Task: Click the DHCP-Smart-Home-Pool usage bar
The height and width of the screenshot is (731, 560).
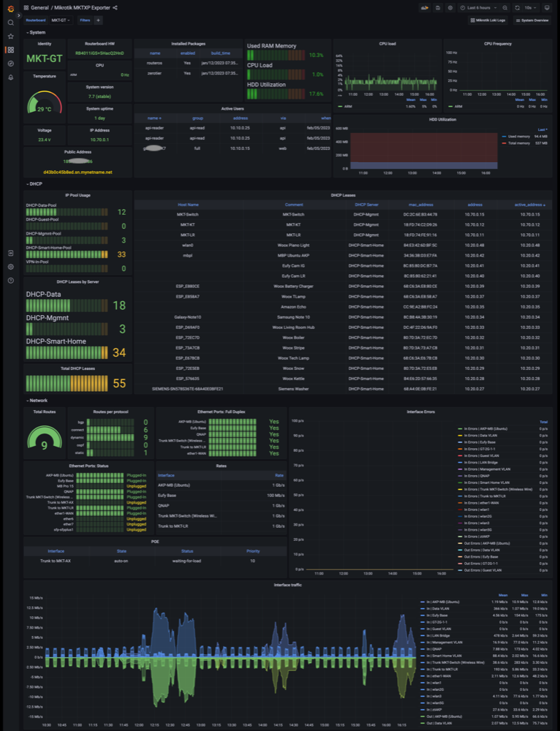Action: pos(67,254)
